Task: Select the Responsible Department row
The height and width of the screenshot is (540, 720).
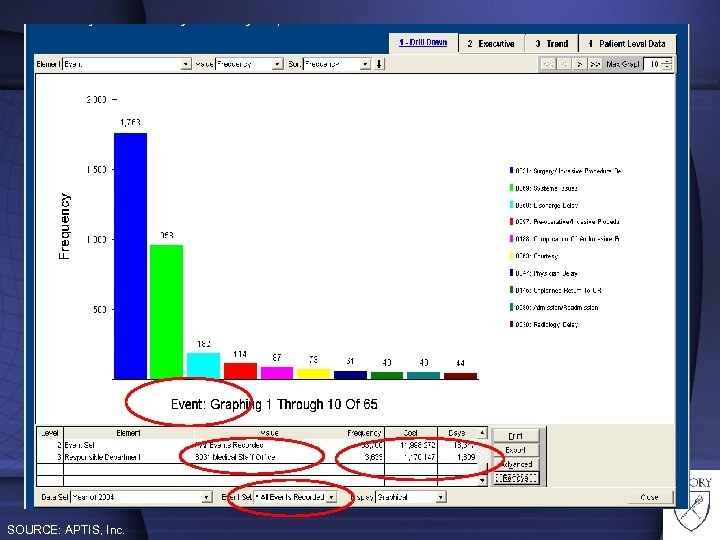Action: tap(258, 457)
